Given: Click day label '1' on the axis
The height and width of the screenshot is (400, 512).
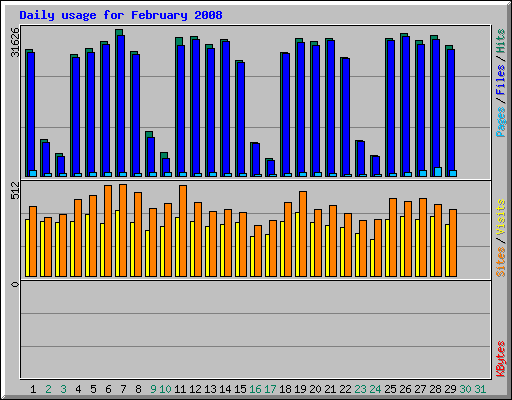Looking at the screenshot, I should [x=33, y=389].
